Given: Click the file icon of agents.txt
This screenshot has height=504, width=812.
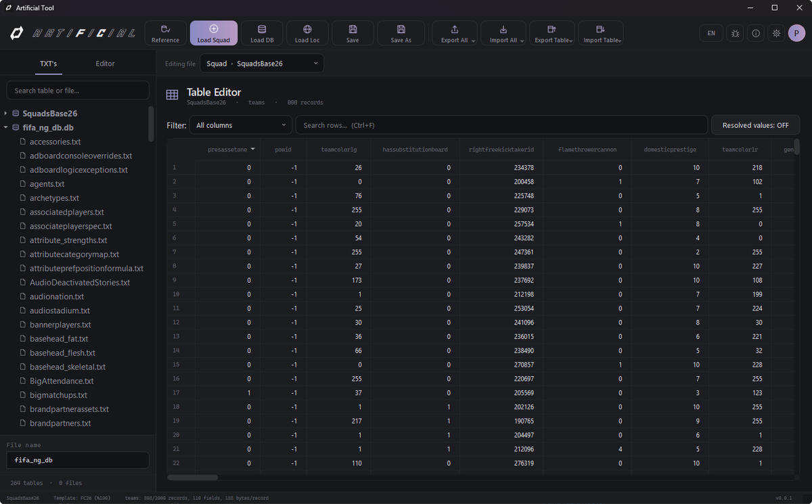Looking at the screenshot, I should coord(23,184).
